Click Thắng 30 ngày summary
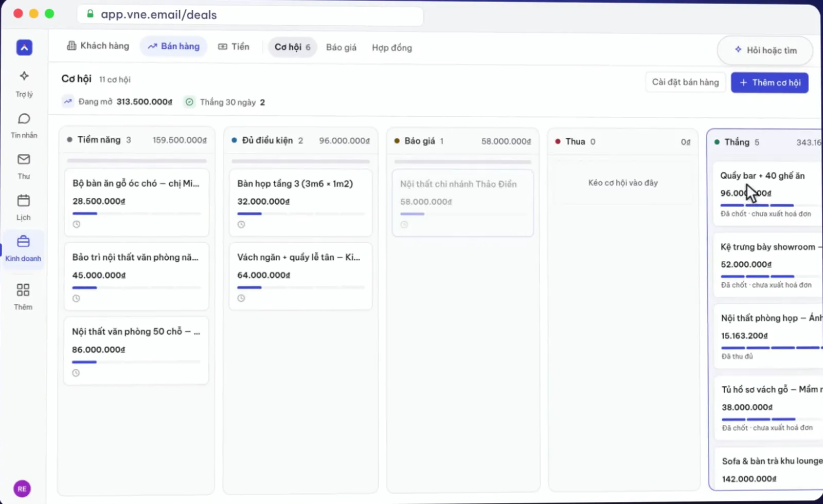Image resolution: width=823 pixels, height=504 pixels. 225,102
